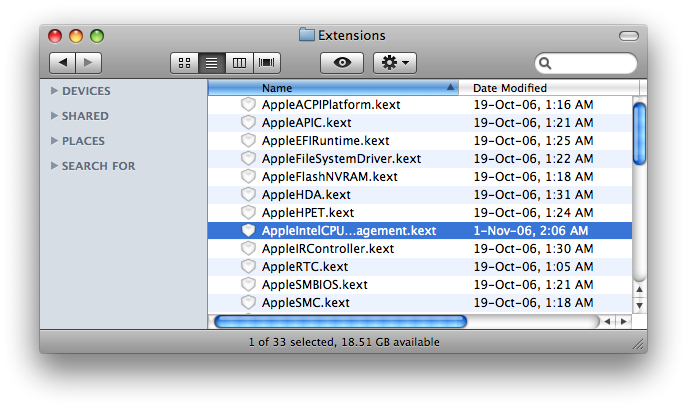The width and height of the screenshot is (687, 408).
Task: Click the AppleIntelCPU...agement.kext file name
Action: pyautogui.click(x=349, y=231)
